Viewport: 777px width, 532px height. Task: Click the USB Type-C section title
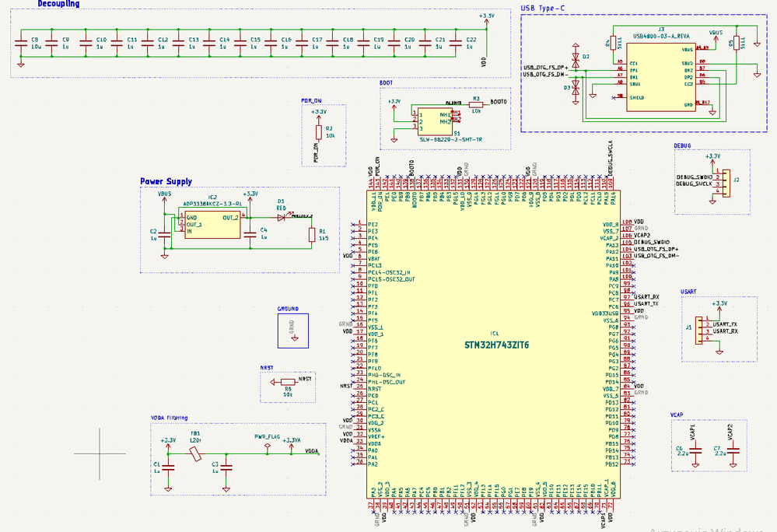pyautogui.click(x=542, y=9)
